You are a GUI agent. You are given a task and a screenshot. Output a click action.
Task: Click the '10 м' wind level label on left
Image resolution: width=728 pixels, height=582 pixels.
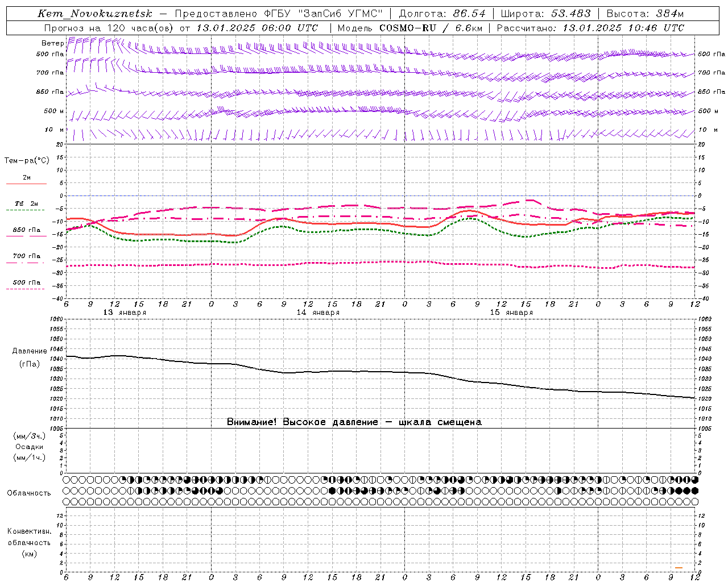[x=55, y=130]
